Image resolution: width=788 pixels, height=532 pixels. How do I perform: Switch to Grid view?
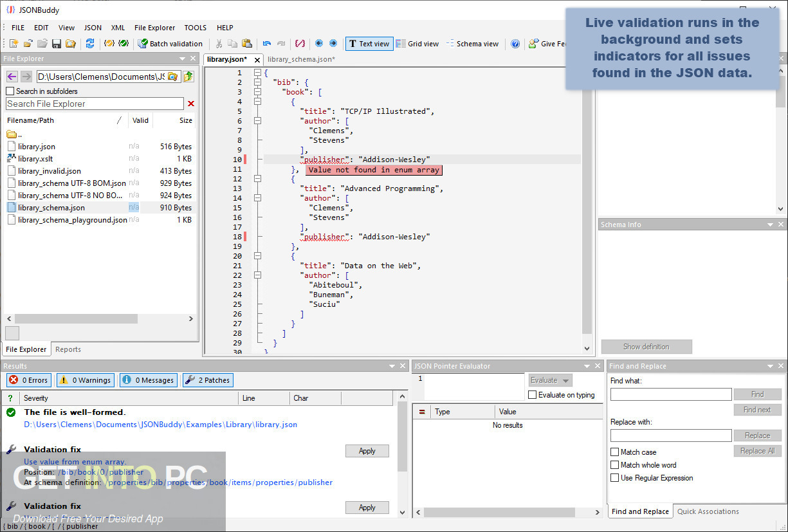coord(417,44)
